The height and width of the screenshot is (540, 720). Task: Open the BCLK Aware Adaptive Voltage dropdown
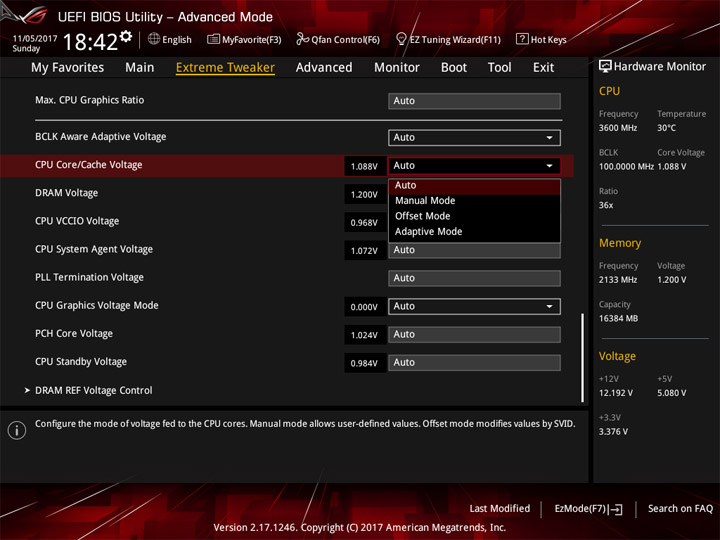pos(474,138)
